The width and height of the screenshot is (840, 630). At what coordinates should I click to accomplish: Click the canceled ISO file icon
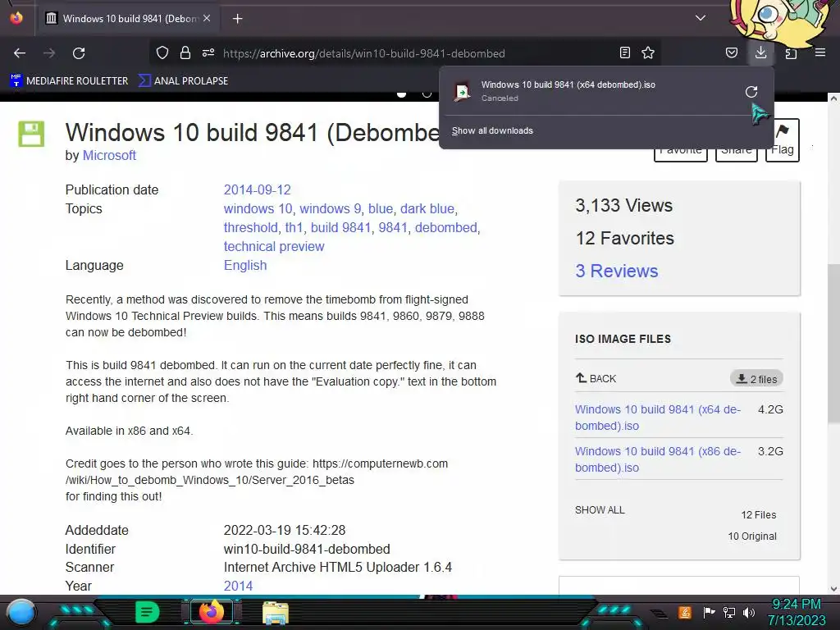(463, 92)
